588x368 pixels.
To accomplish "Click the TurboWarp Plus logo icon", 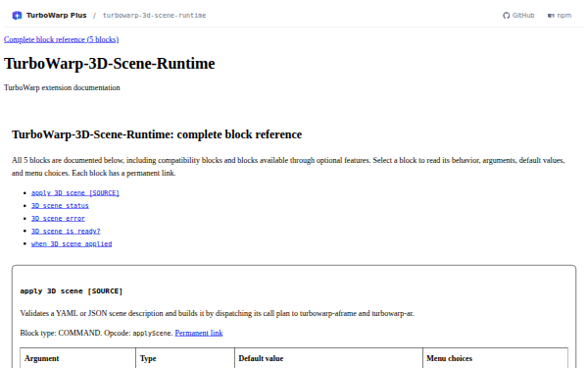I will (17, 16).
